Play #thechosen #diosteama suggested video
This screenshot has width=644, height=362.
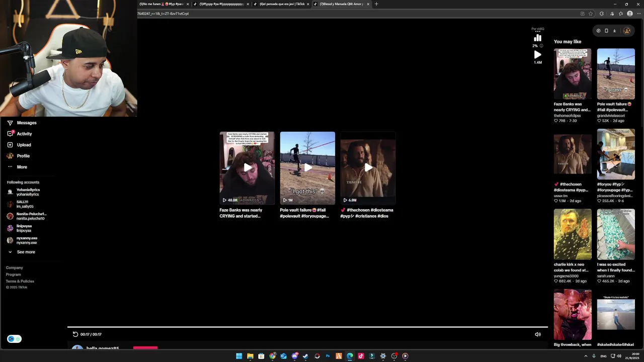(368, 168)
